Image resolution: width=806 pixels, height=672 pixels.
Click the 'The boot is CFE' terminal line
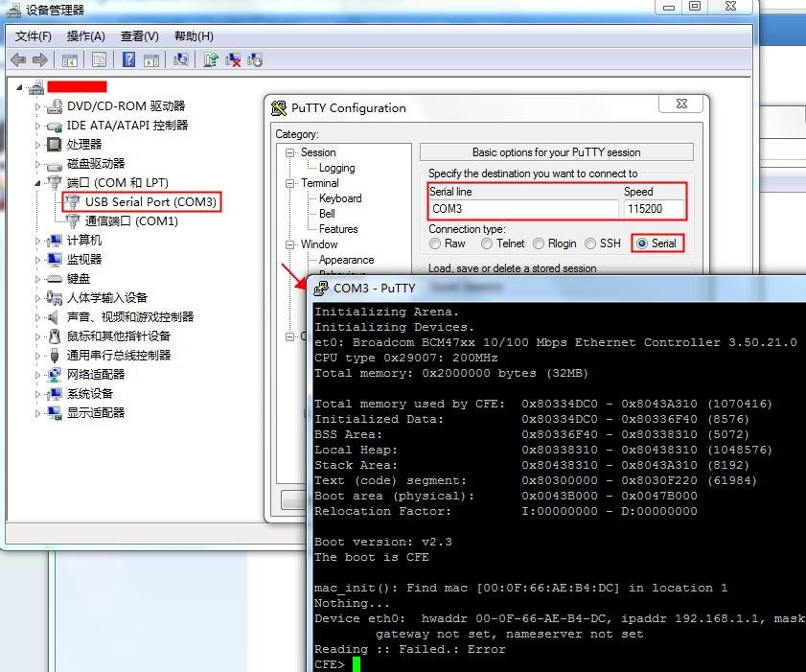click(371, 557)
